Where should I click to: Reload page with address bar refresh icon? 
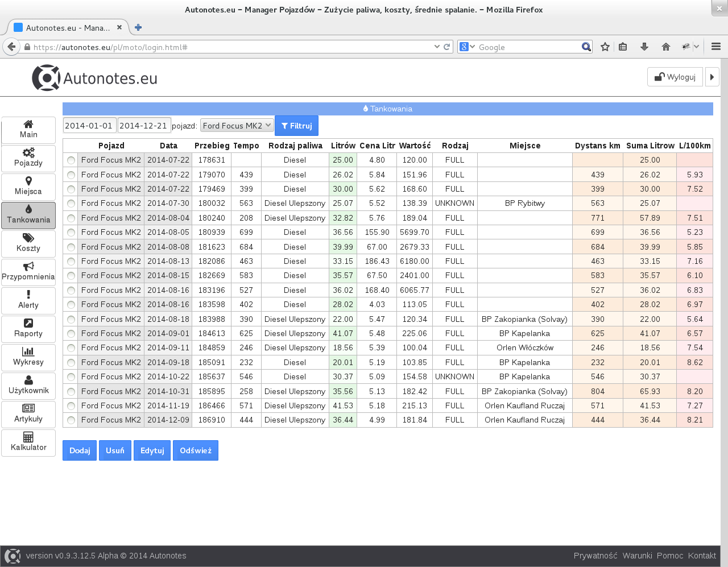click(x=447, y=47)
